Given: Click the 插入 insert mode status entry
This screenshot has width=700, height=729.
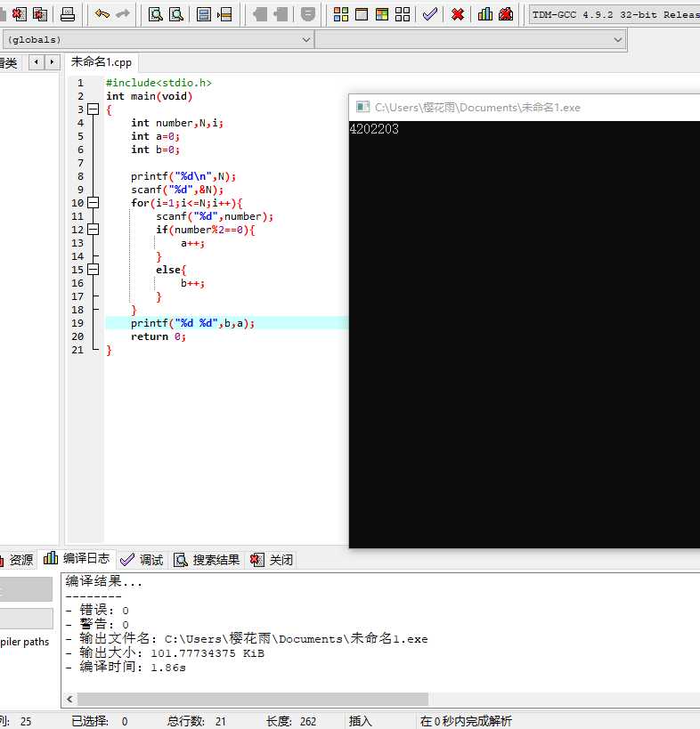Looking at the screenshot, I should 361,721.
